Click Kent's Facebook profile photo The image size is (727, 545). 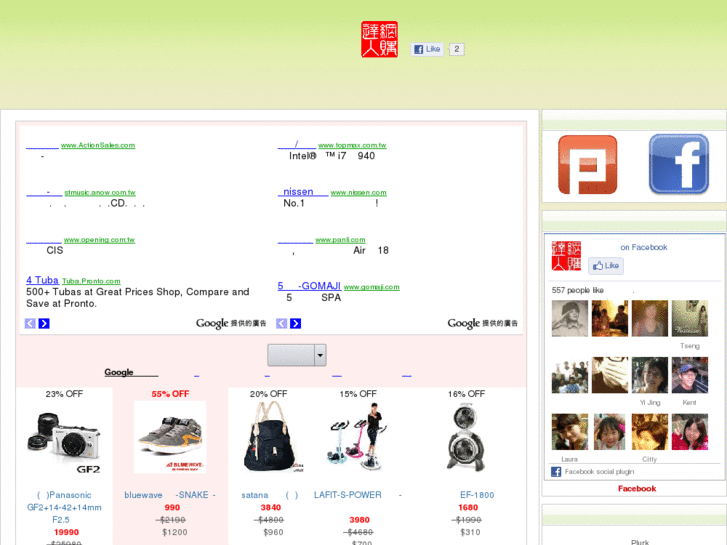pyautogui.click(x=690, y=375)
